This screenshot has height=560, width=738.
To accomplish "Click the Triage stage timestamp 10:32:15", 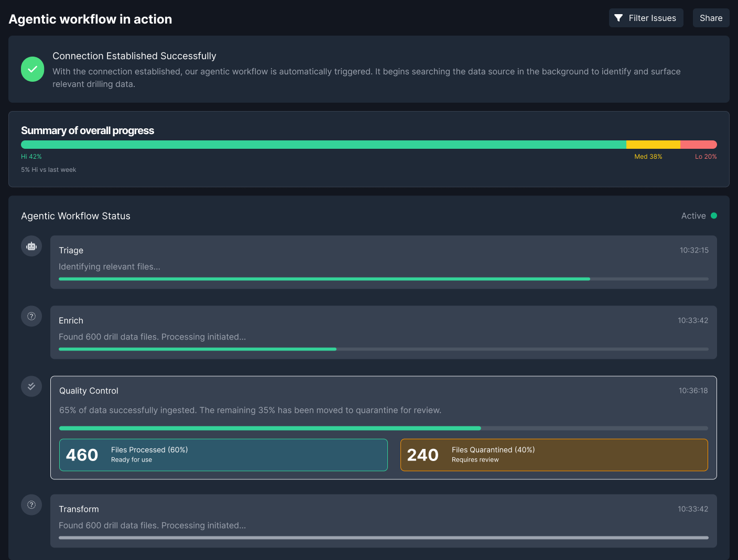I will pos(693,250).
